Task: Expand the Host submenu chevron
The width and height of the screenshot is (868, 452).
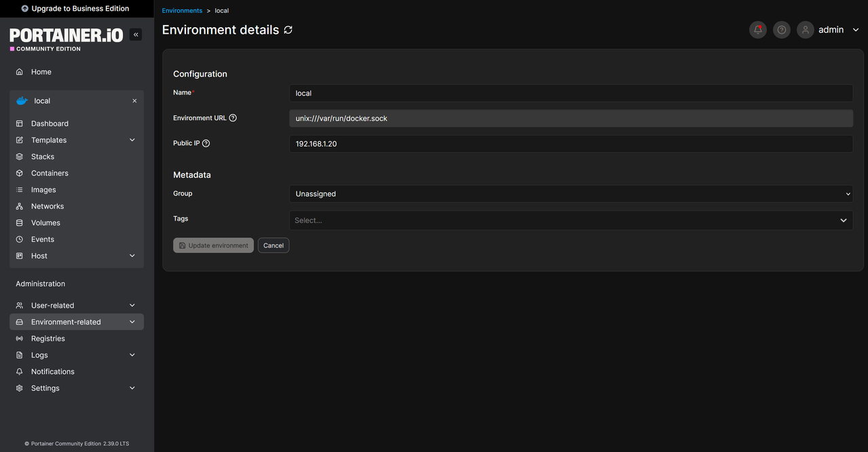Action: point(132,256)
